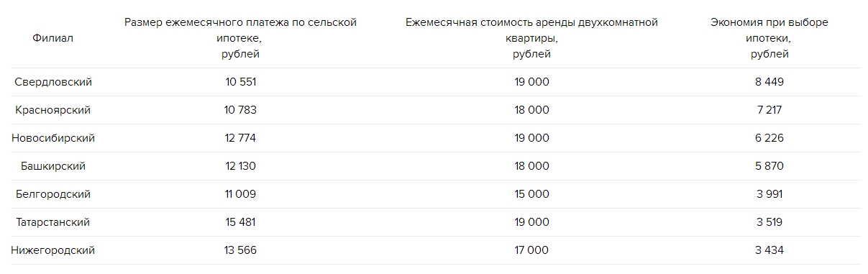
Task: Select the Белгородский branch cell
Action: coord(52,194)
